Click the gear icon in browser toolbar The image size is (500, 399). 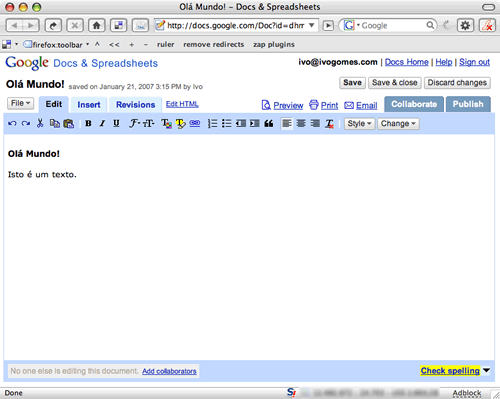(465, 25)
